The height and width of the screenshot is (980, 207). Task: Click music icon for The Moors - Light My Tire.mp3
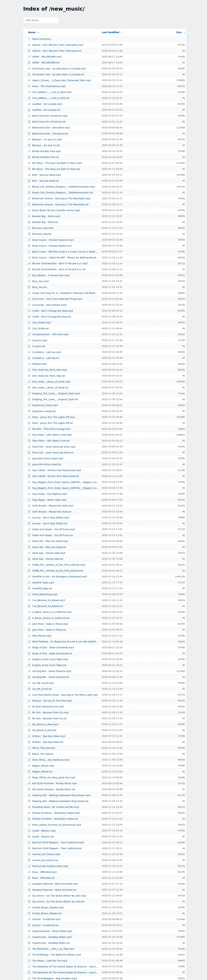click(x=29, y=961)
